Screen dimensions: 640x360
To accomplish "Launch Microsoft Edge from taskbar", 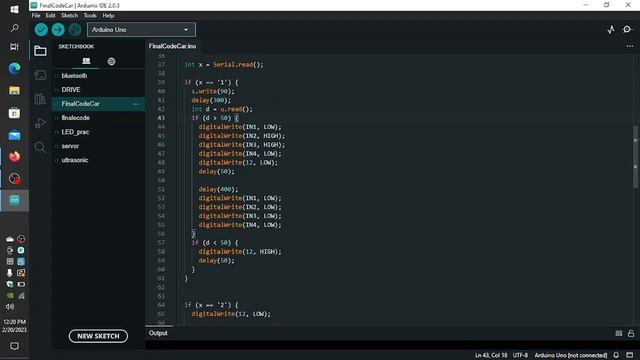I will coord(14,68).
